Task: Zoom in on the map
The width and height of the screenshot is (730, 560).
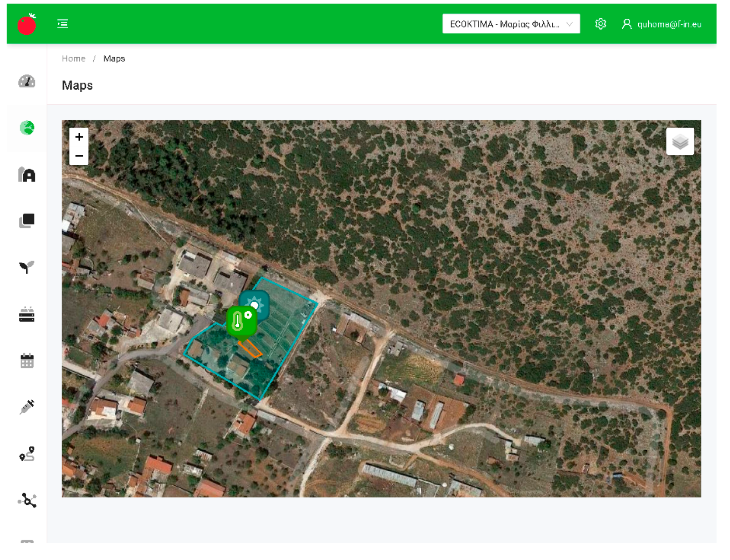Action: click(79, 137)
